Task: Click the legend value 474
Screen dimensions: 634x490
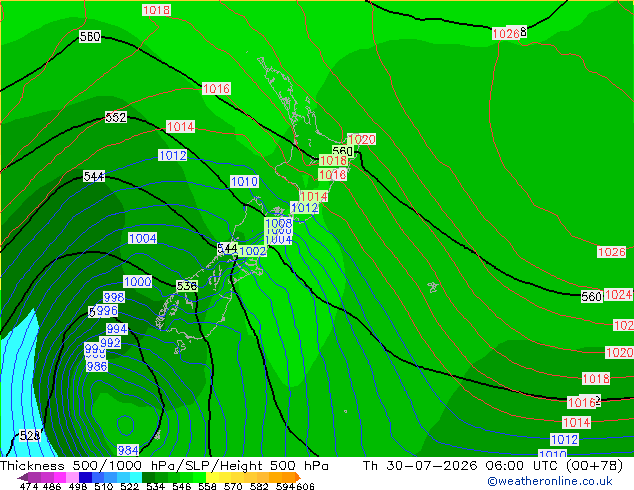Action: click(29, 486)
